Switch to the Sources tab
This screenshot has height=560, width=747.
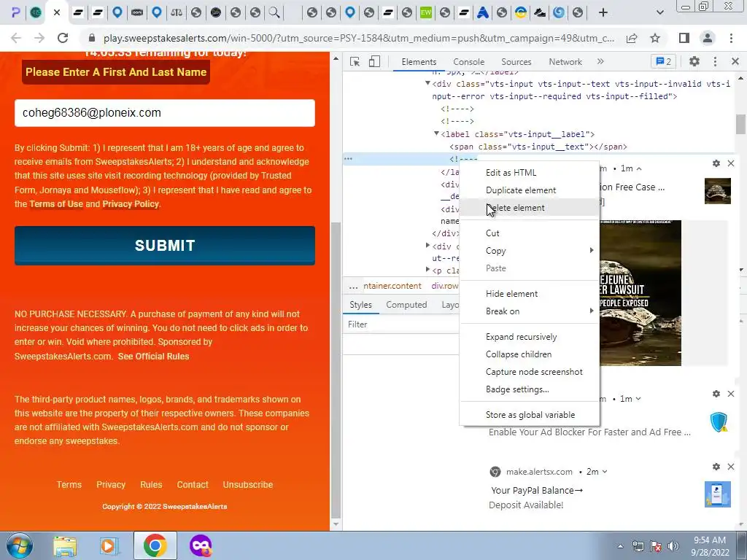[516, 62]
